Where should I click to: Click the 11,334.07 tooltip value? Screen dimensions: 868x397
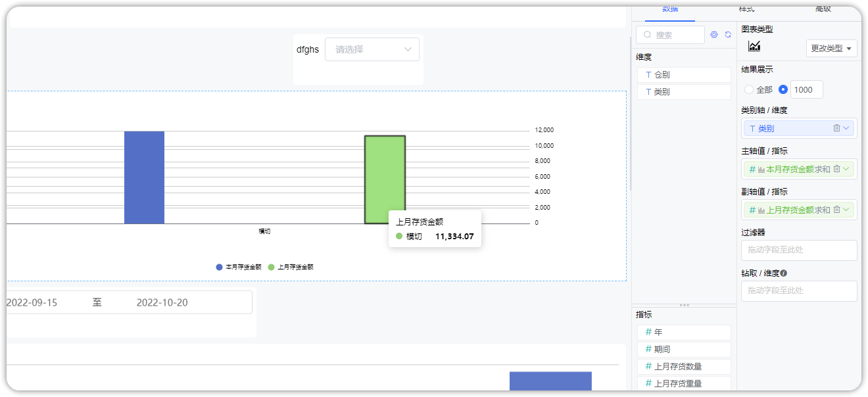(454, 237)
